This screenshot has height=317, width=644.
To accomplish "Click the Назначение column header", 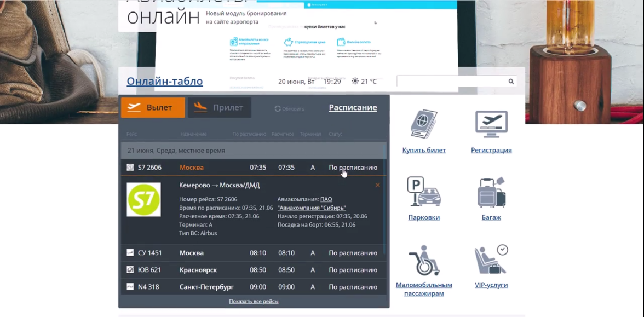I will pos(193,134).
